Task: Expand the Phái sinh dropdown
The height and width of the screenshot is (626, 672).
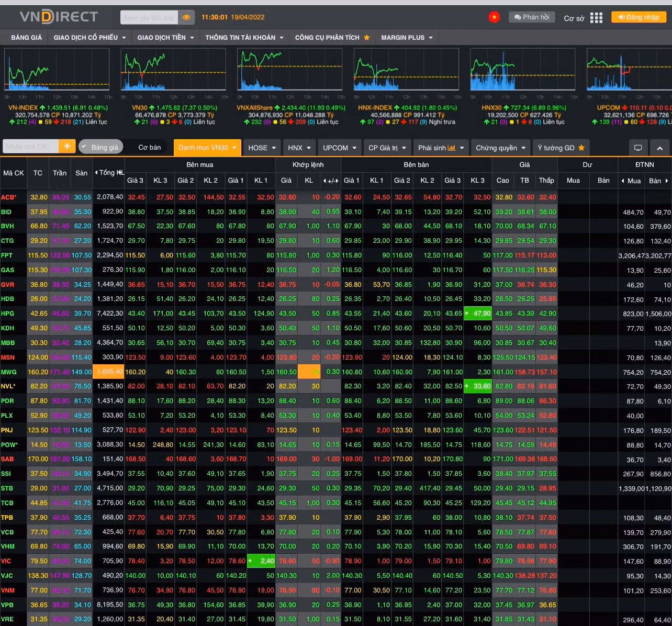Action: click(x=441, y=148)
